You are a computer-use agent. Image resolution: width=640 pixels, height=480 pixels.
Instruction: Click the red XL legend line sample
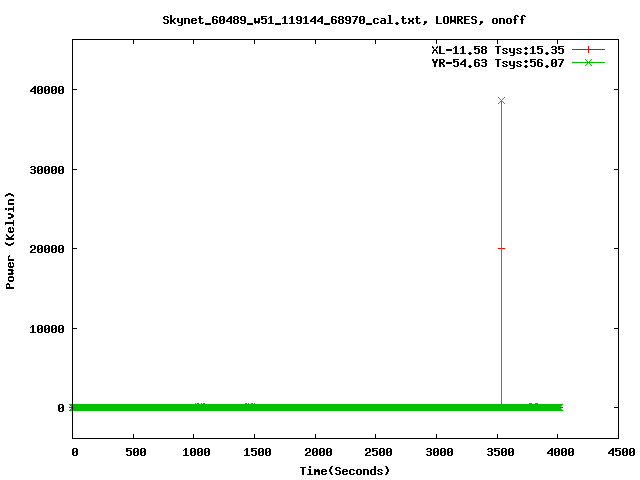[588, 50]
